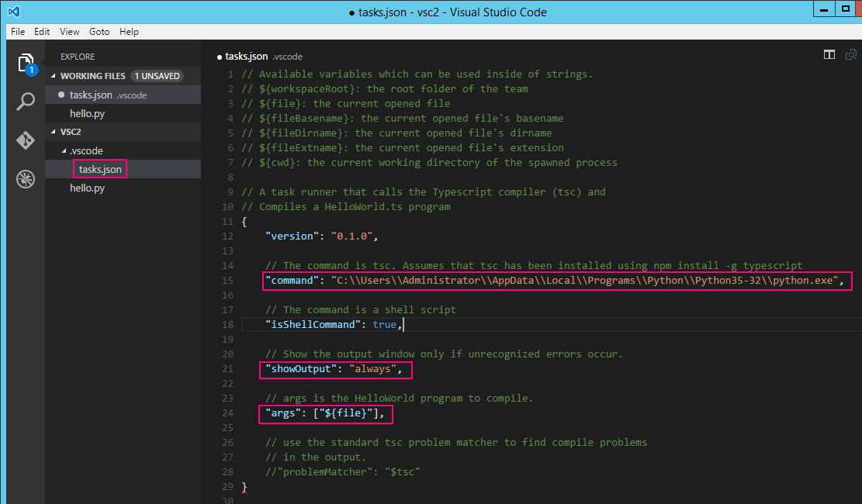
Task: Click the Split Editor icon
Action: click(x=829, y=54)
